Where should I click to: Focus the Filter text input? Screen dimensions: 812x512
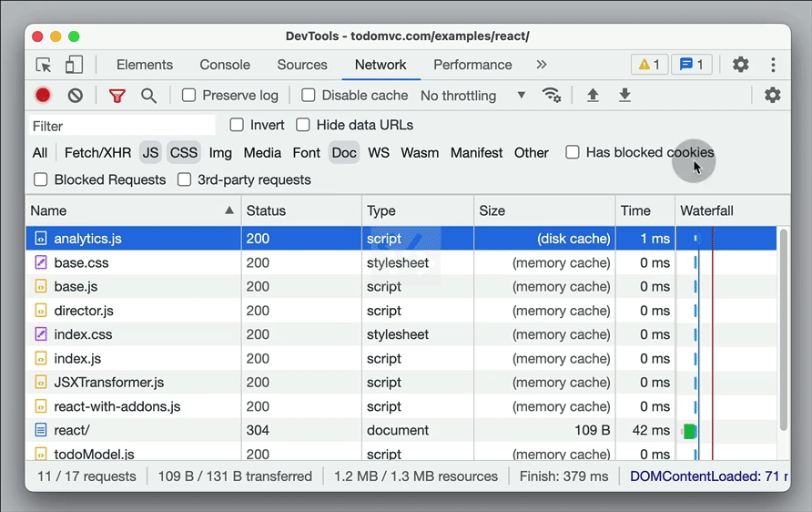point(122,126)
